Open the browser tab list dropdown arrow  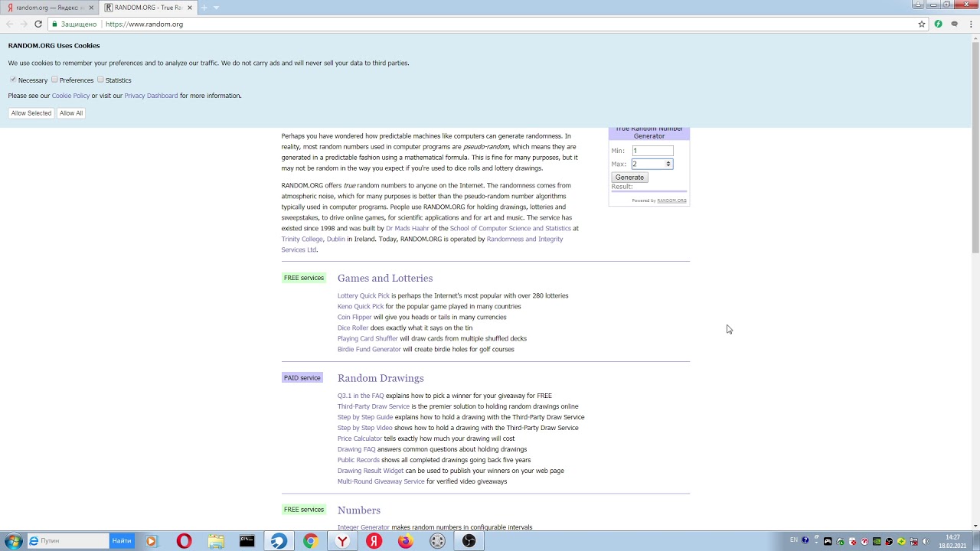(216, 8)
